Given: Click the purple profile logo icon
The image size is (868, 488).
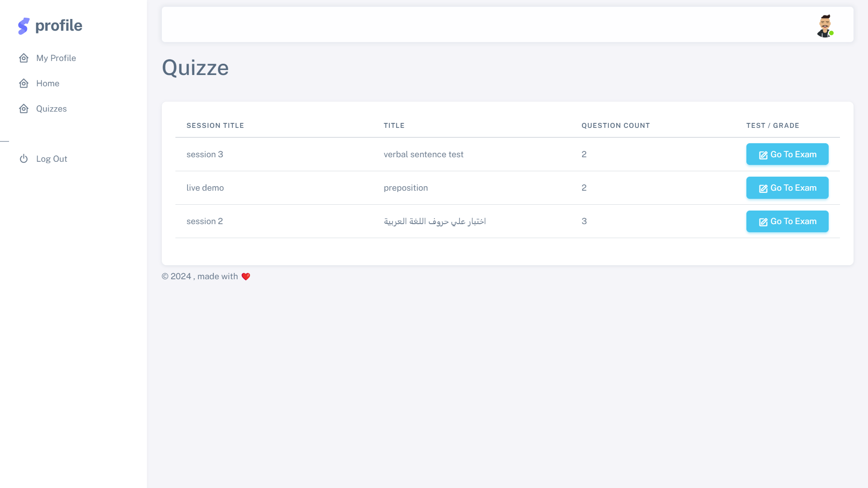Looking at the screenshot, I should pos(24,26).
